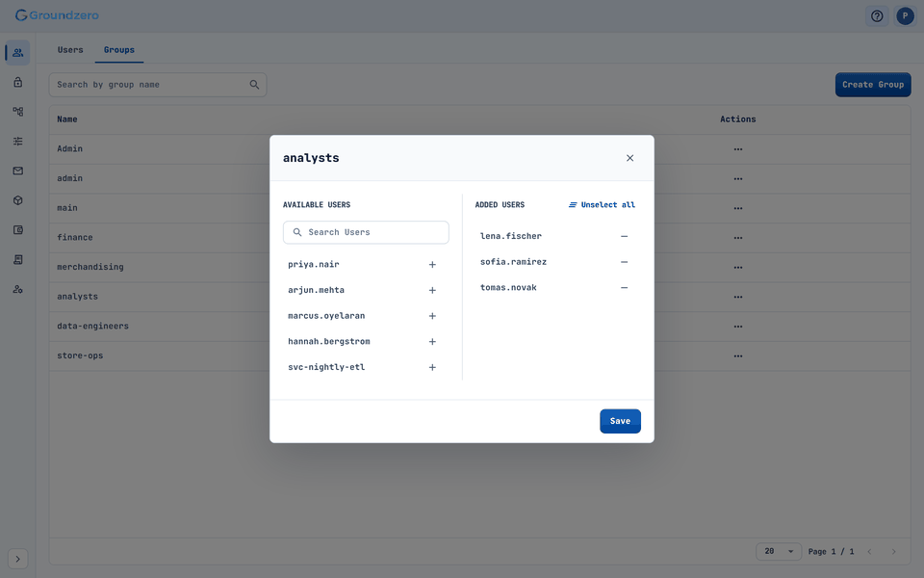Viewport: 924px width, 578px height.
Task: Remove lena.fischer with the minus icon
Action: 624,236
